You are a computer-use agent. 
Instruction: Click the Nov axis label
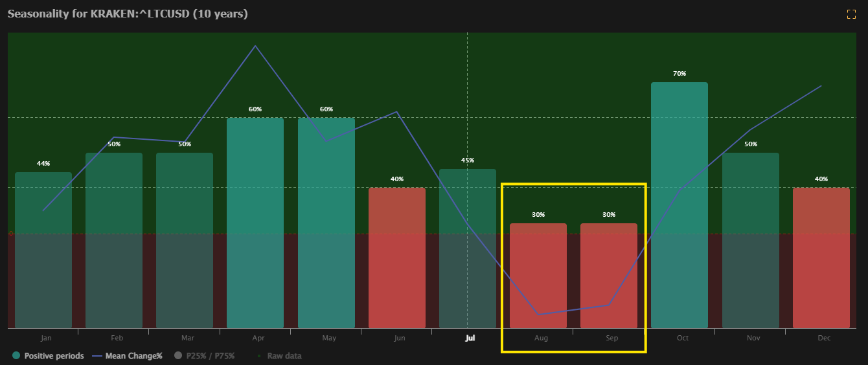[753, 338]
